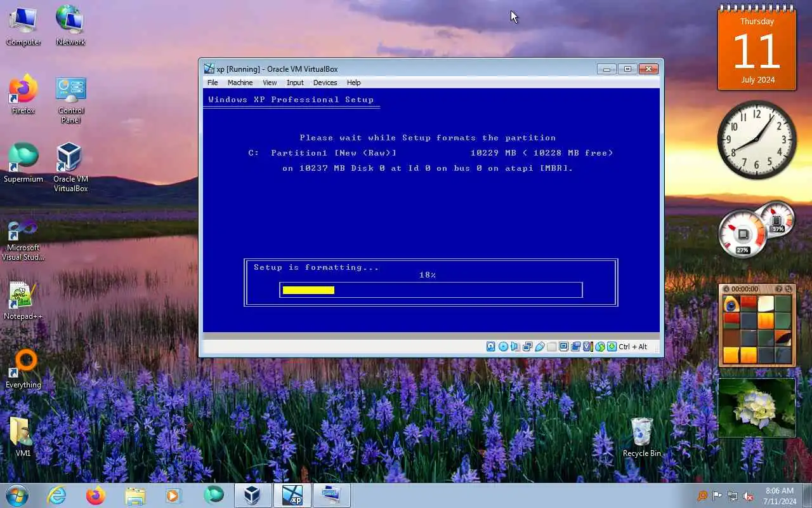The width and height of the screenshot is (812, 508).
Task: Select the Notepad++ desktop shortcut
Action: (x=23, y=300)
